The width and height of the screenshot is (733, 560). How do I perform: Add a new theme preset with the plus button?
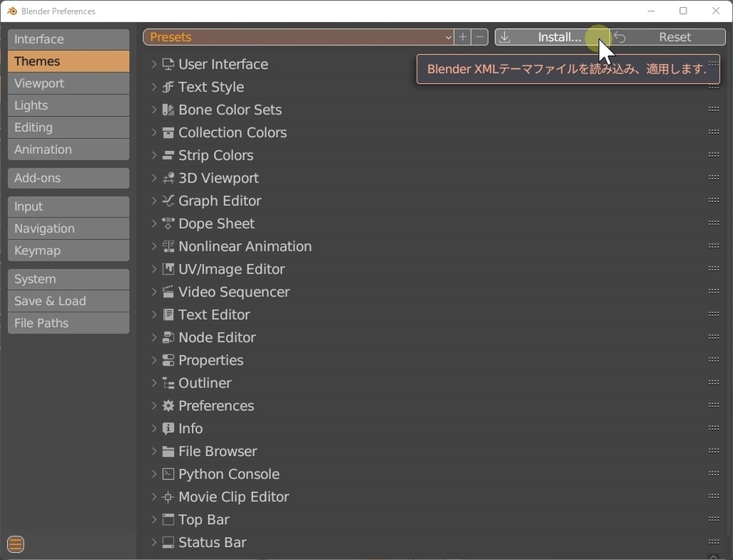click(x=462, y=37)
